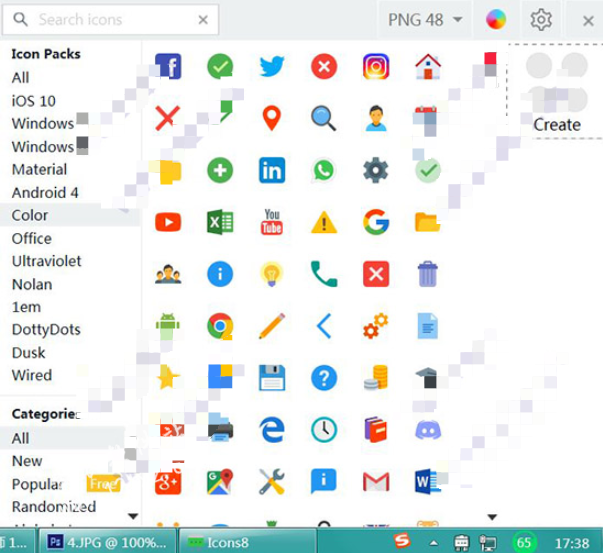Select the orange pencil icon

click(272, 326)
